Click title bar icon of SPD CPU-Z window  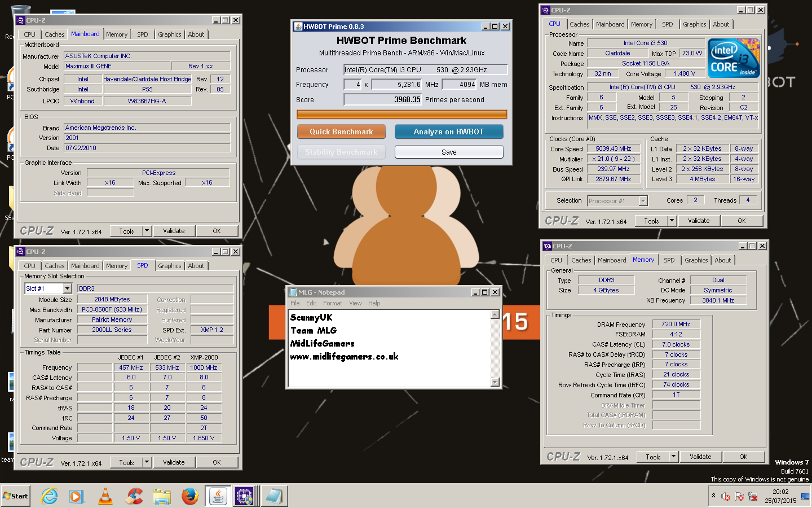tap(21, 252)
